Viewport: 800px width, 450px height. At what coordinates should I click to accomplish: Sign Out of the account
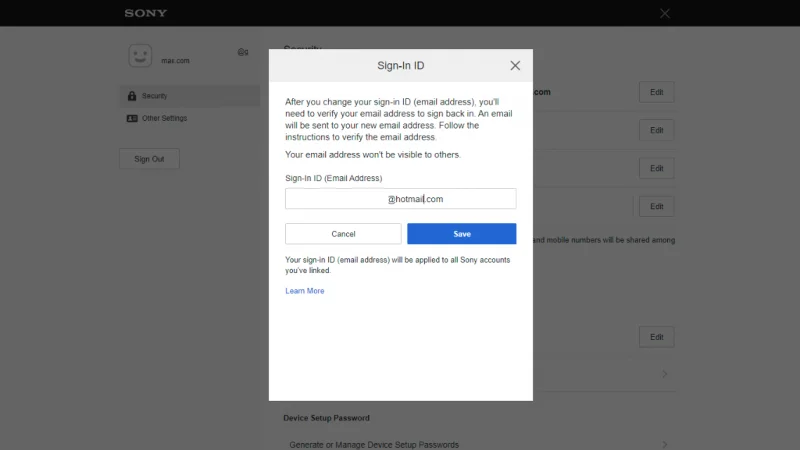(149, 159)
